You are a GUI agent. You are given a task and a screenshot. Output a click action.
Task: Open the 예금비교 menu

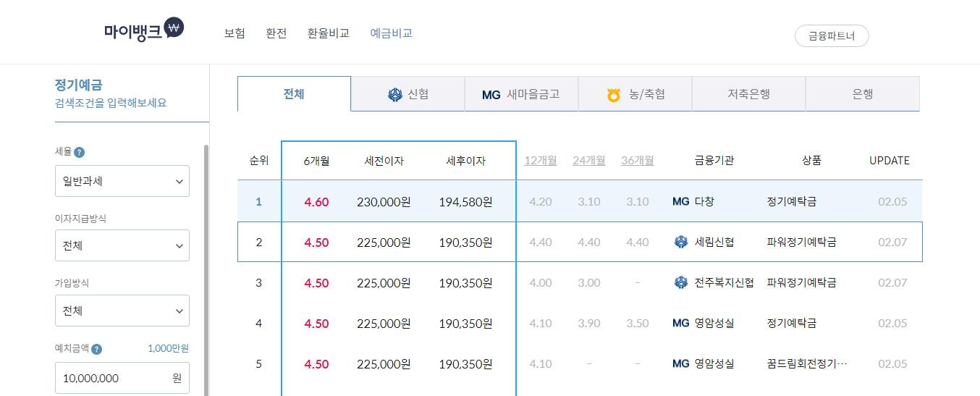pyautogui.click(x=392, y=33)
